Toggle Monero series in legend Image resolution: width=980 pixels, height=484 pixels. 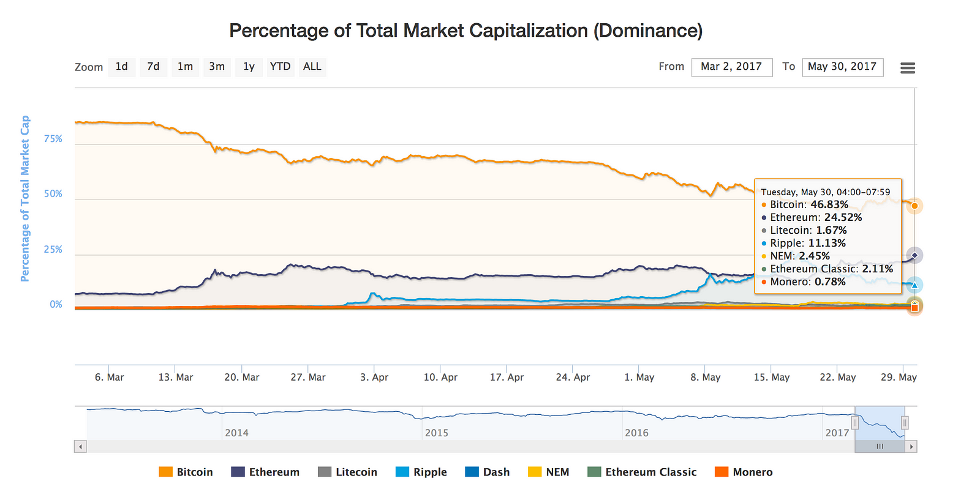click(744, 472)
